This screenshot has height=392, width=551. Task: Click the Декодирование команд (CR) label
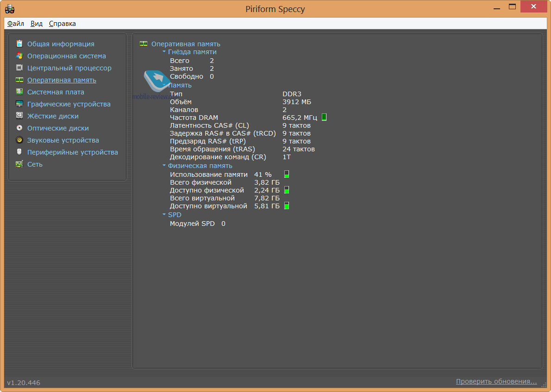(x=218, y=157)
